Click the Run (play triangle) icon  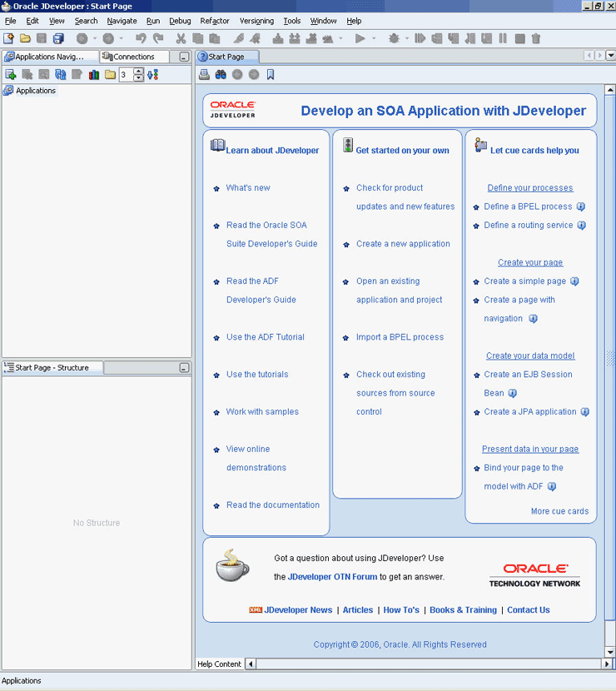[x=360, y=38]
